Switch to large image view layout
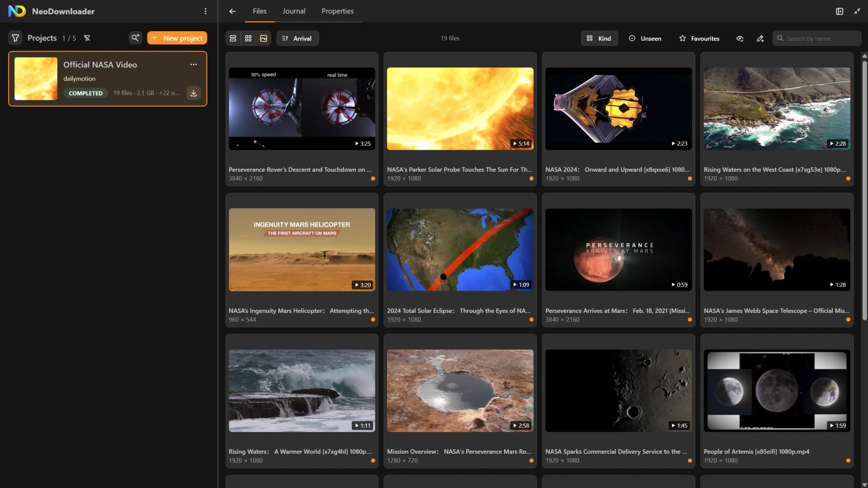The height and width of the screenshot is (488, 868). point(264,38)
